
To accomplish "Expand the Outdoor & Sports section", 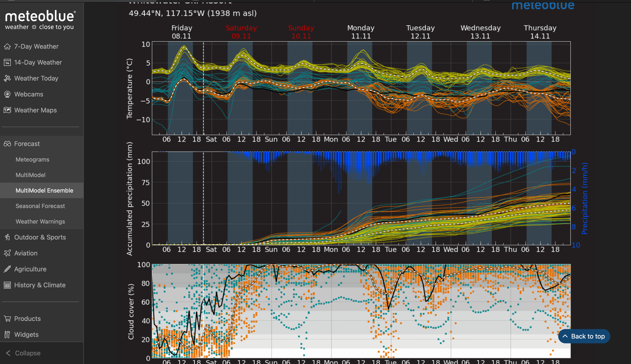I will point(40,237).
